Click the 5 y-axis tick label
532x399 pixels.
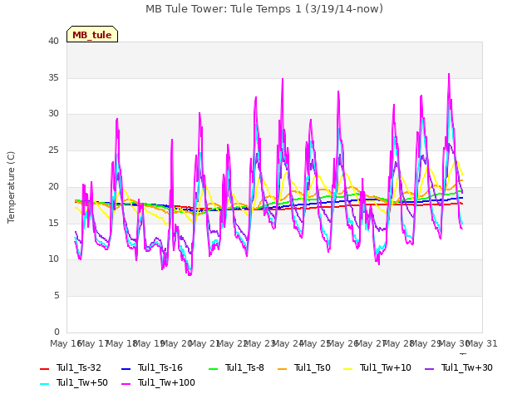pyautogui.click(x=57, y=296)
